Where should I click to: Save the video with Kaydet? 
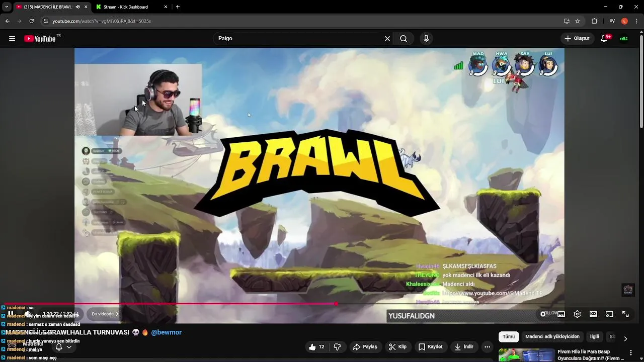point(431,347)
